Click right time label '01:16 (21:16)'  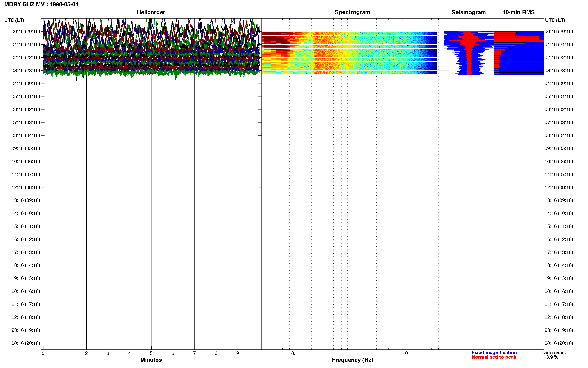pyautogui.click(x=559, y=45)
